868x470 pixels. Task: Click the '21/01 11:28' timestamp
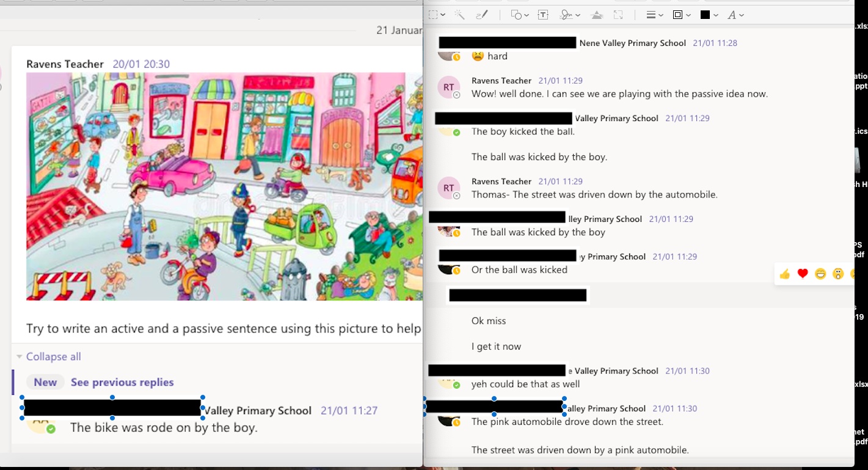coord(715,43)
